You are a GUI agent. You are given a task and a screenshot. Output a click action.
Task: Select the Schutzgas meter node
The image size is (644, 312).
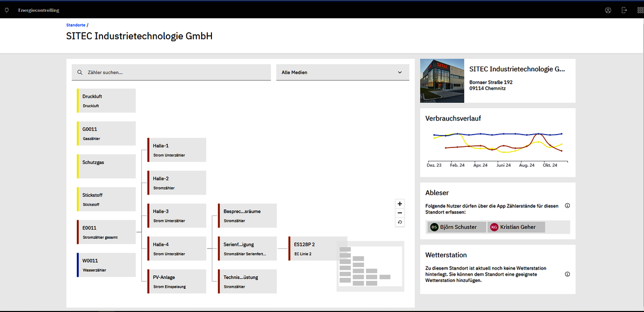coord(106,166)
